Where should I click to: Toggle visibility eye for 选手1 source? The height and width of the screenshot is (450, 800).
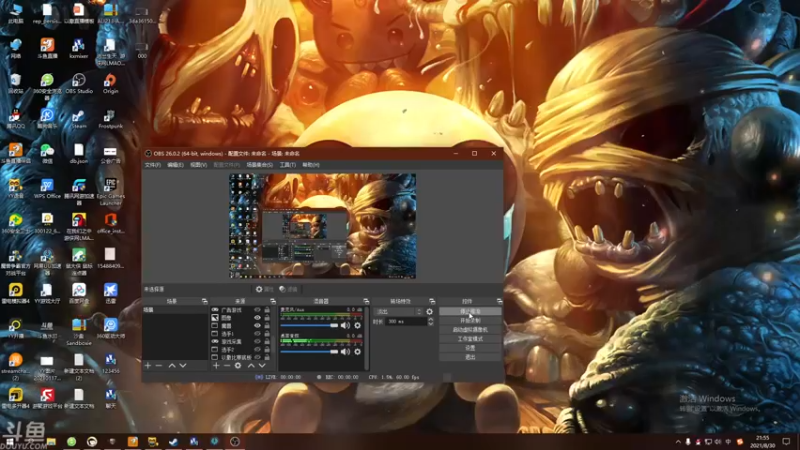click(x=257, y=334)
